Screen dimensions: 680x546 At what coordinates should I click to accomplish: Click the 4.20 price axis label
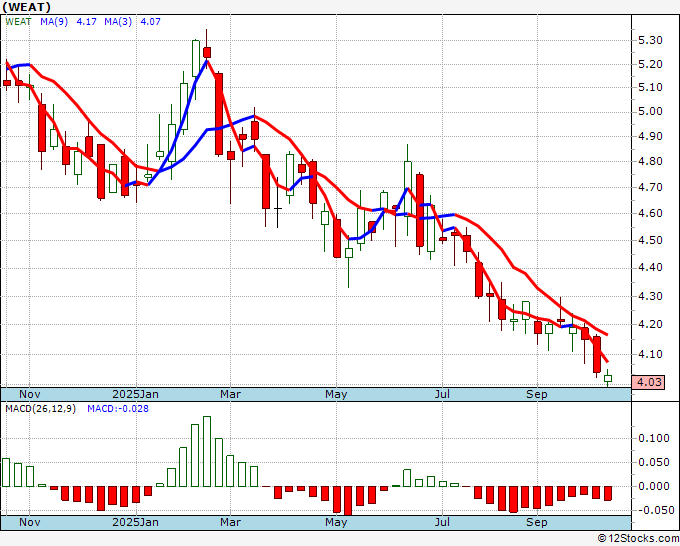coord(651,324)
